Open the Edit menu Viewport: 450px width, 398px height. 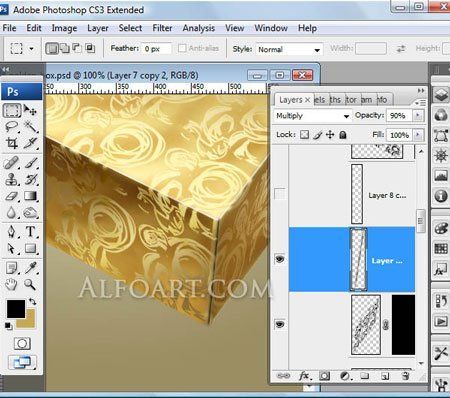coord(34,28)
